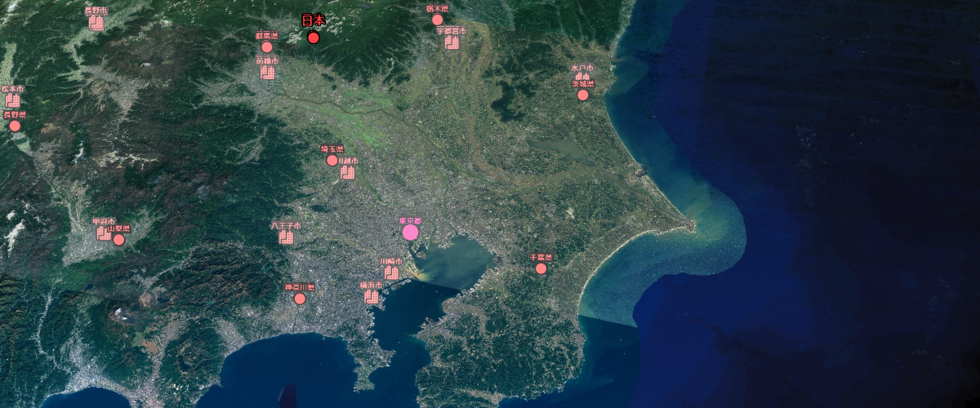
Task: Select the 埼玉県 prefecture circle marker
Action: (332, 161)
